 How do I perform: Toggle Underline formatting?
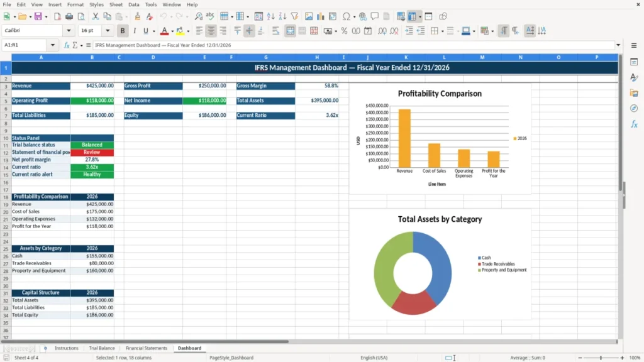coord(145,31)
